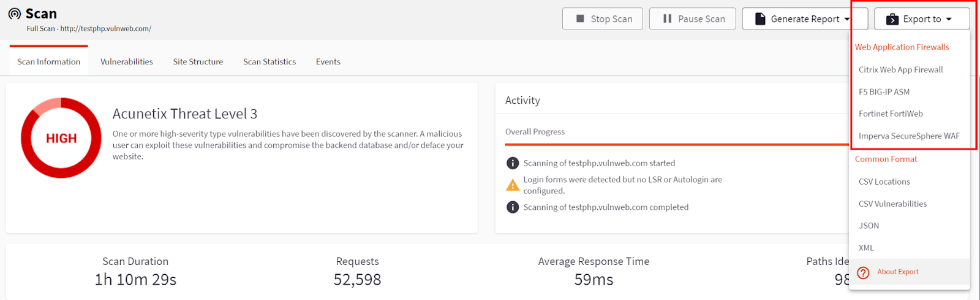Switch to the Vulnerabilities tab
This screenshot has width=980, height=300.
[127, 61]
